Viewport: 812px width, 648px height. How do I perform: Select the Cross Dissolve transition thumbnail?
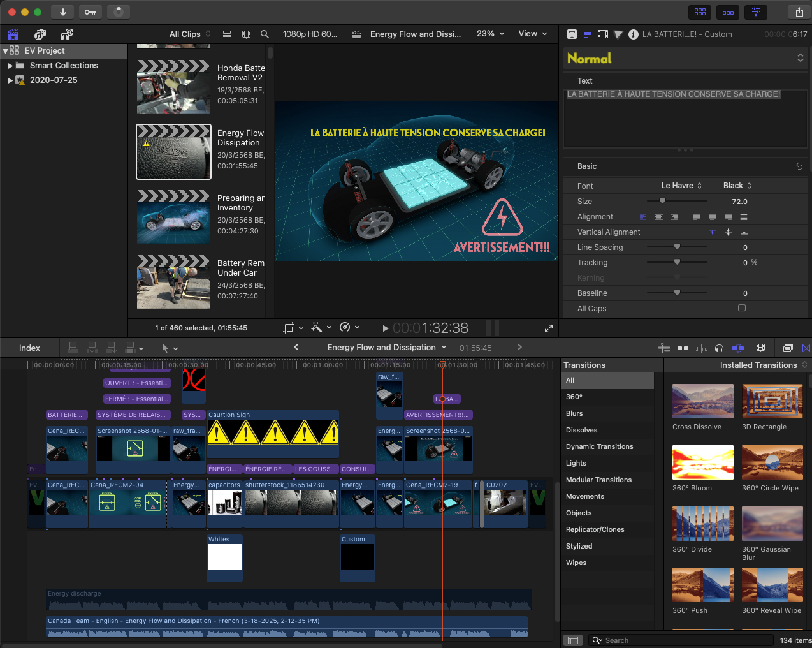(702, 401)
